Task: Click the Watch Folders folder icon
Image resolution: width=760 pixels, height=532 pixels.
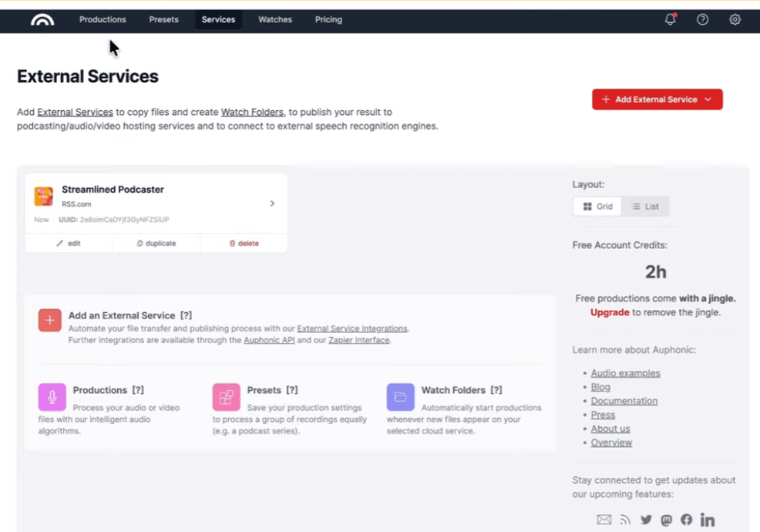Action: [400, 397]
